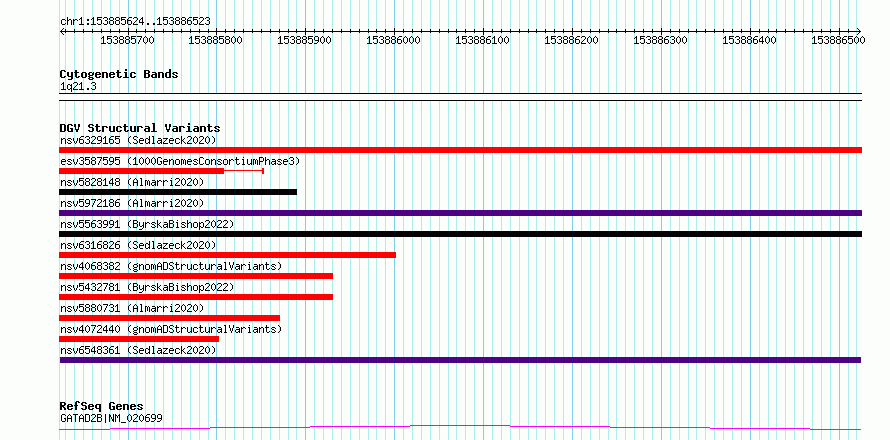This screenshot has height=440, width=890.
Task: Open the GATAD2B|NM_020699 gene label
Action: click(111, 419)
